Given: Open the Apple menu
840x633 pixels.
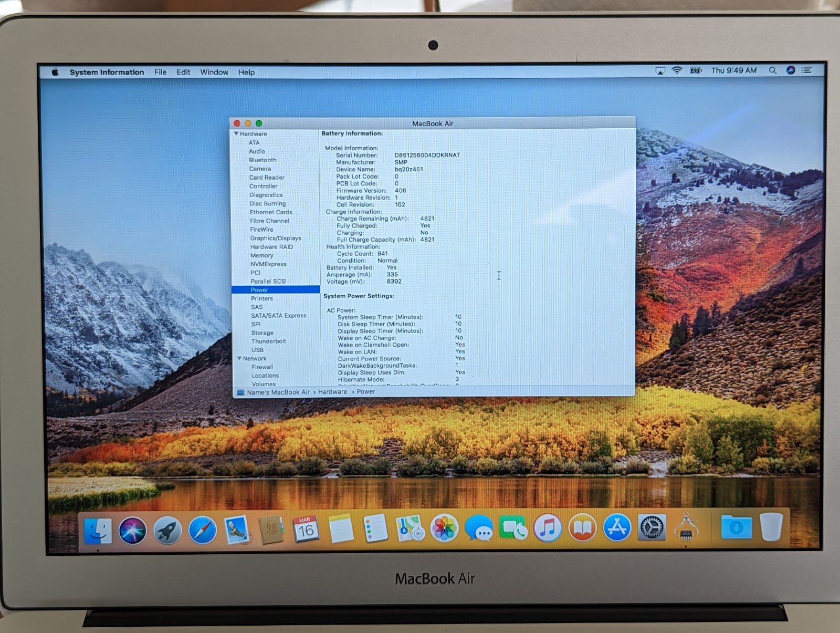Looking at the screenshot, I should (x=55, y=72).
